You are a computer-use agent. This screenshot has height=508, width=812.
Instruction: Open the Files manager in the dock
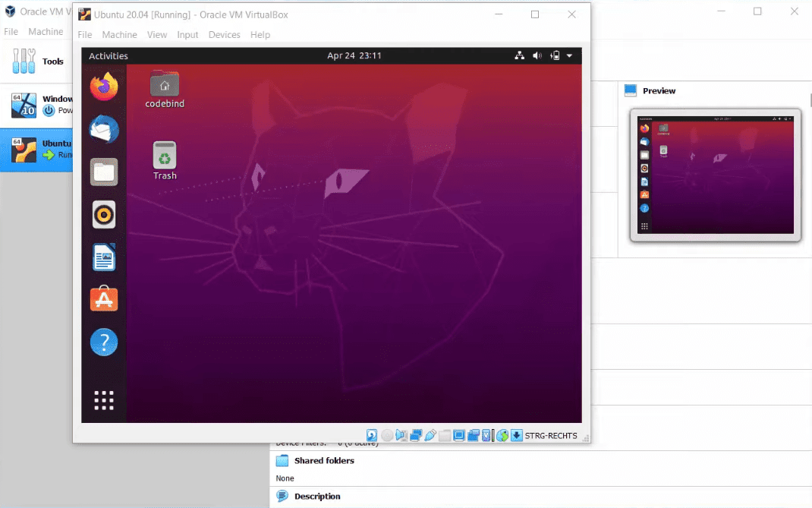(103, 172)
